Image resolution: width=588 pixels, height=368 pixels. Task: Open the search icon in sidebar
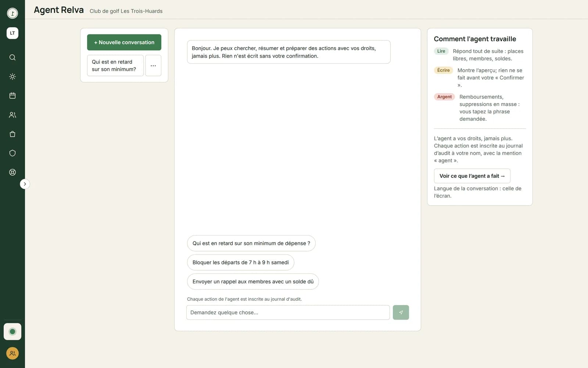(x=12, y=57)
